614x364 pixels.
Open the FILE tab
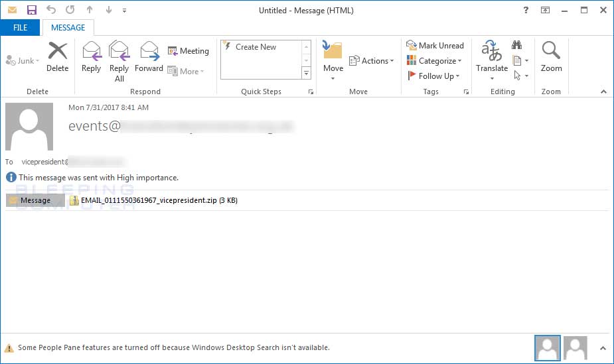click(x=20, y=28)
